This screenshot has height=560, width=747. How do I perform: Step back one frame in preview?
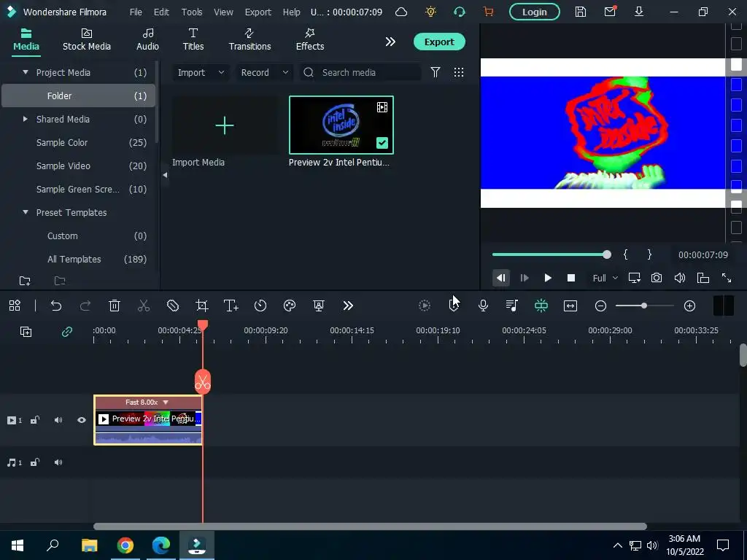(501, 278)
